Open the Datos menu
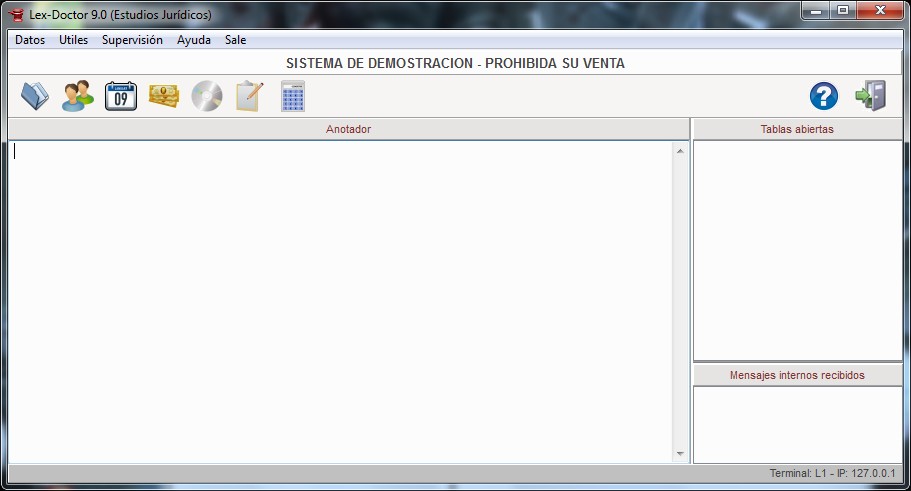Viewport: 911px width, 491px height. 30,40
